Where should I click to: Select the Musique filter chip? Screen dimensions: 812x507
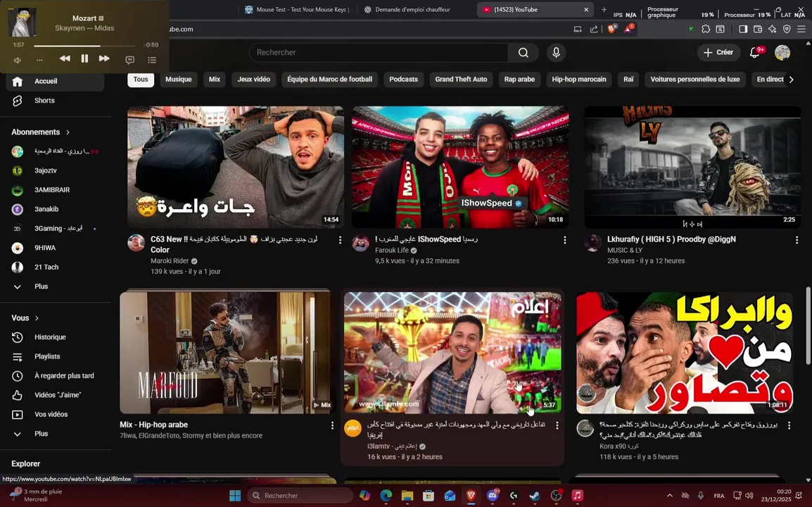tap(179, 80)
